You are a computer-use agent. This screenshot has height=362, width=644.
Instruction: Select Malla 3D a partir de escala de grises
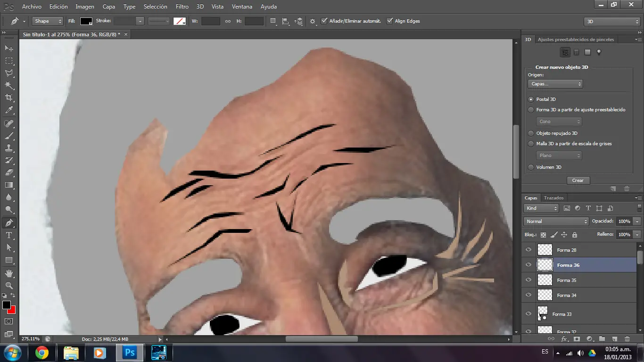(531, 144)
